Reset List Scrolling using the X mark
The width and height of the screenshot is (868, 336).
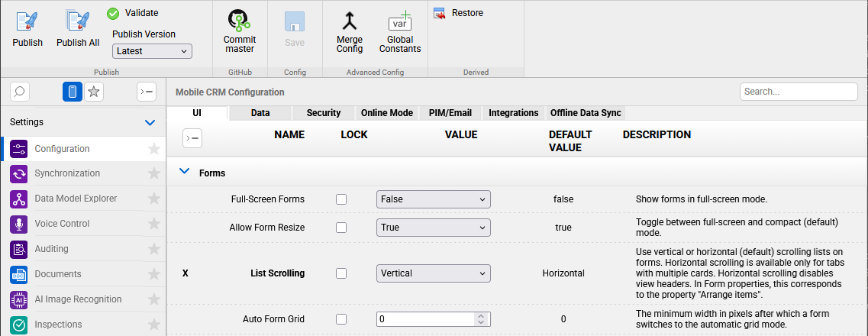point(186,273)
